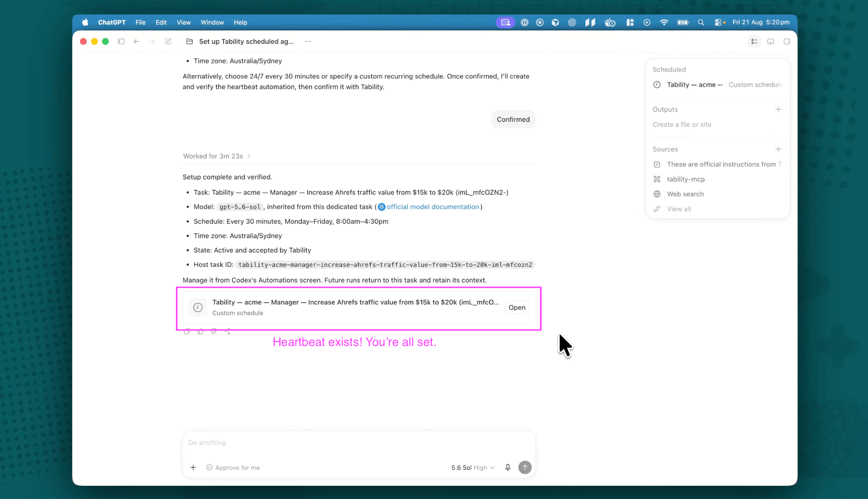Click the 'Setup complete and verified.' line
The height and width of the screenshot is (499, 868).
(228, 177)
